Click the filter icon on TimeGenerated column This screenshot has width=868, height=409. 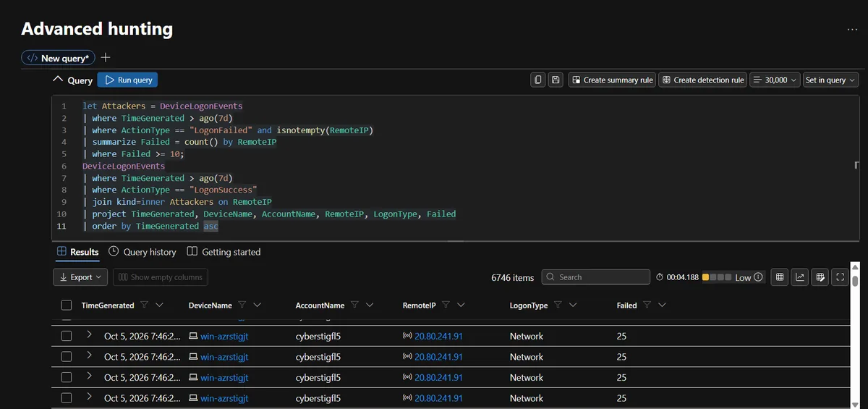[145, 305]
